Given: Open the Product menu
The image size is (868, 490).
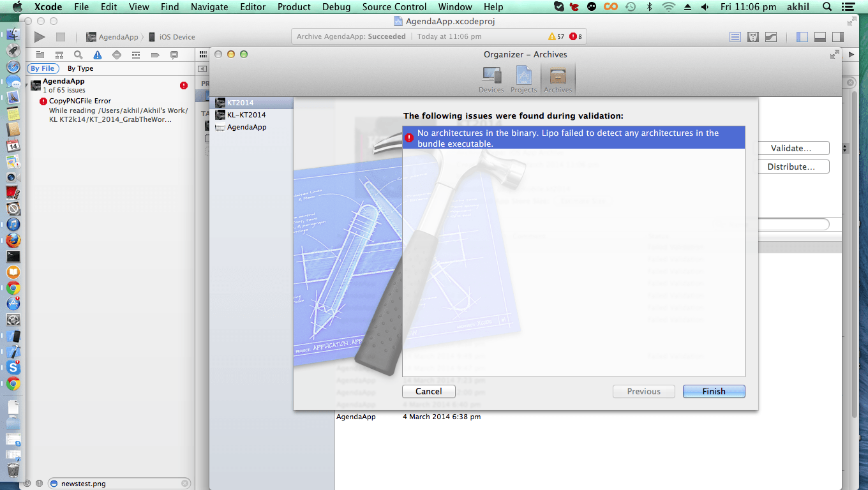Looking at the screenshot, I should [294, 7].
